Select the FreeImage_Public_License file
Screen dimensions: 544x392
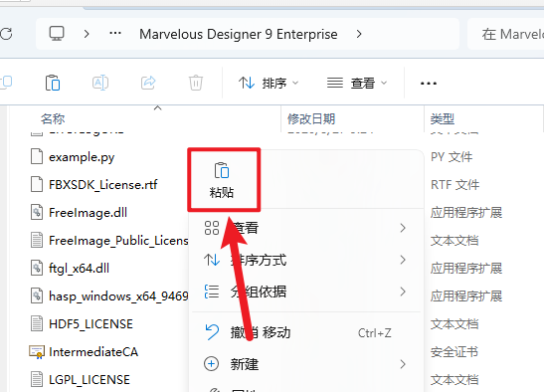(118, 240)
